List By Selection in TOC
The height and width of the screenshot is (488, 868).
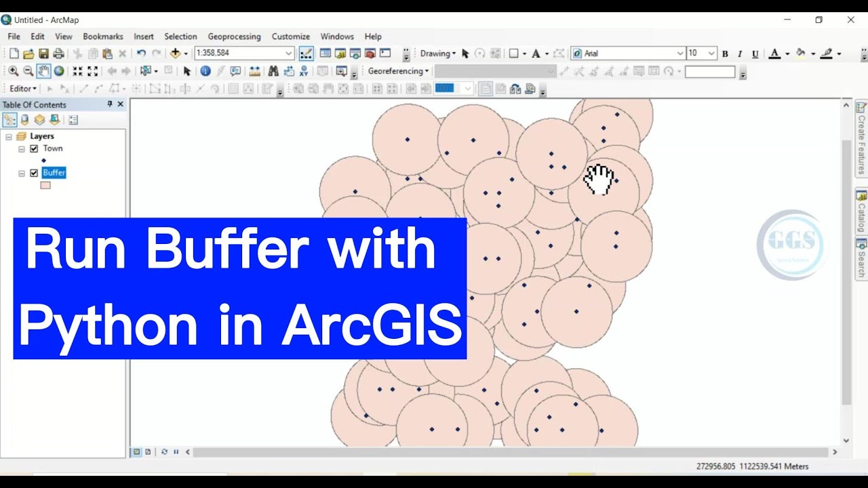pyautogui.click(x=54, y=120)
